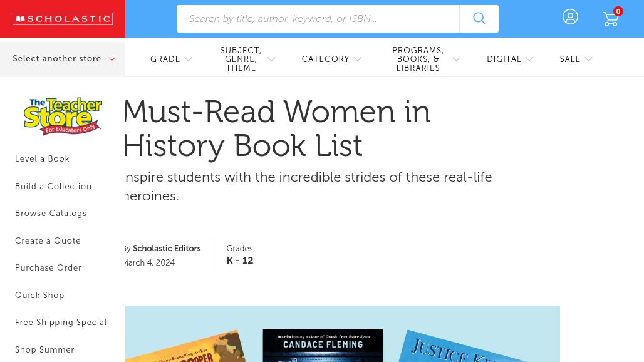Open Shop Summer link
Screen dimensions: 644x362
click(44, 349)
